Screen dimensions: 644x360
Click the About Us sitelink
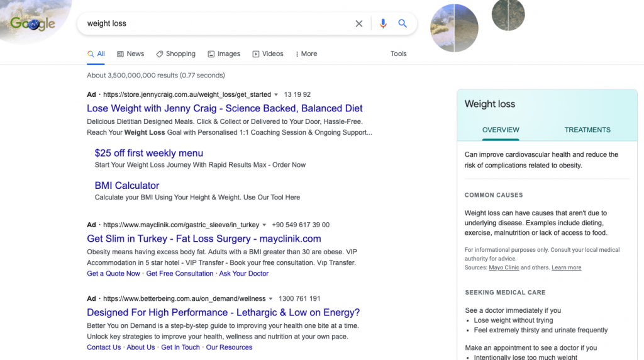[x=140, y=347]
